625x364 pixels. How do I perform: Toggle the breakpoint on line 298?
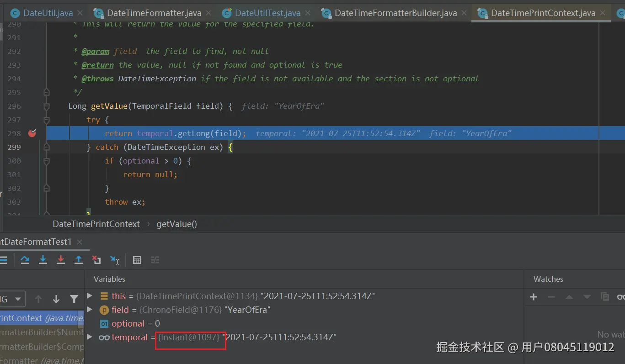click(x=32, y=133)
